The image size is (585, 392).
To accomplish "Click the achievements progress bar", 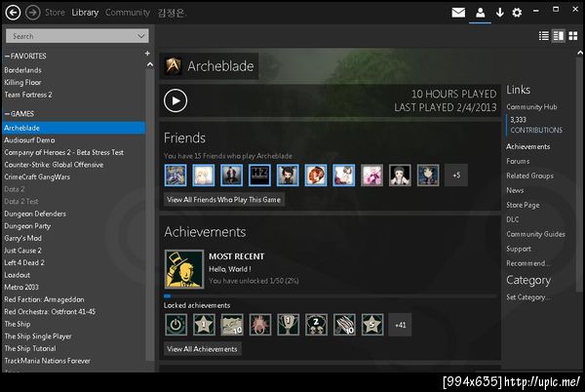I will (331, 296).
